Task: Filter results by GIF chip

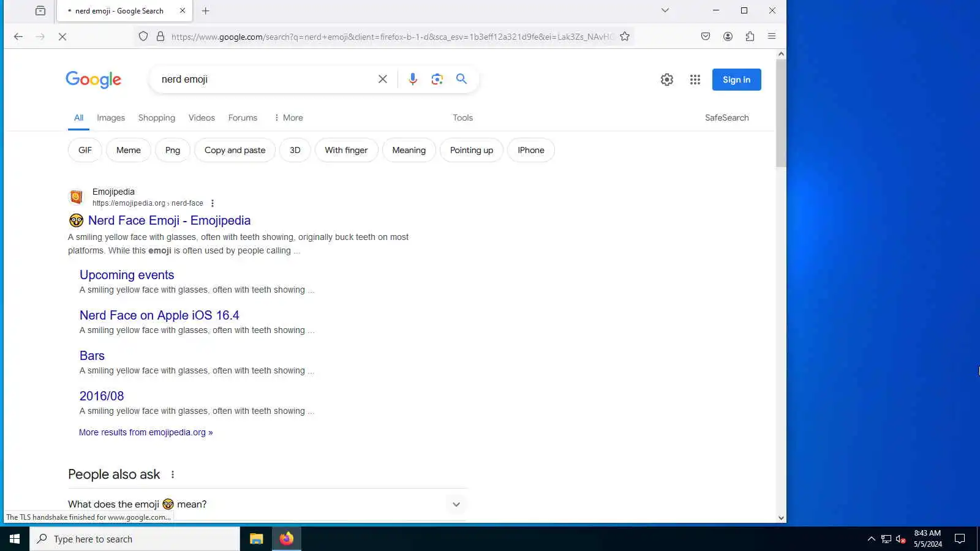Action: pyautogui.click(x=85, y=150)
